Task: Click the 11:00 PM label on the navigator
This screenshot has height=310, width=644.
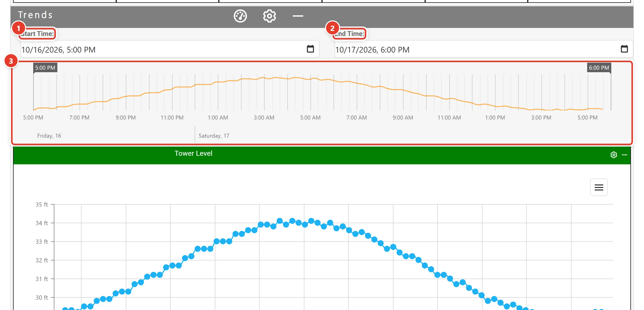Action: point(172,118)
